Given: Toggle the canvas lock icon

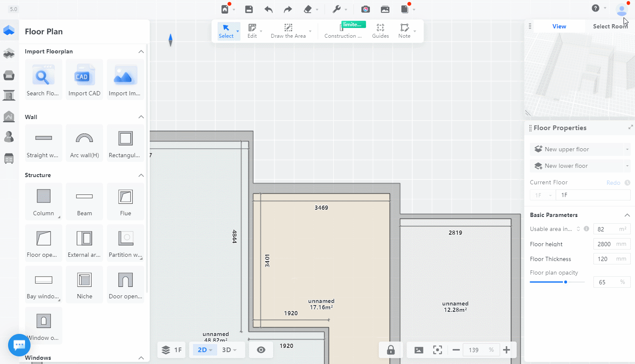Looking at the screenshot, I should 391,350.
